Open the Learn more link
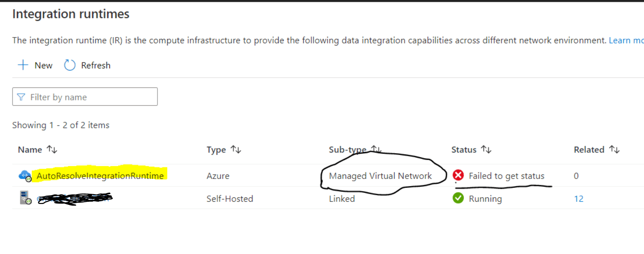Screen dimensions: 644x254 tap(626, 41)
